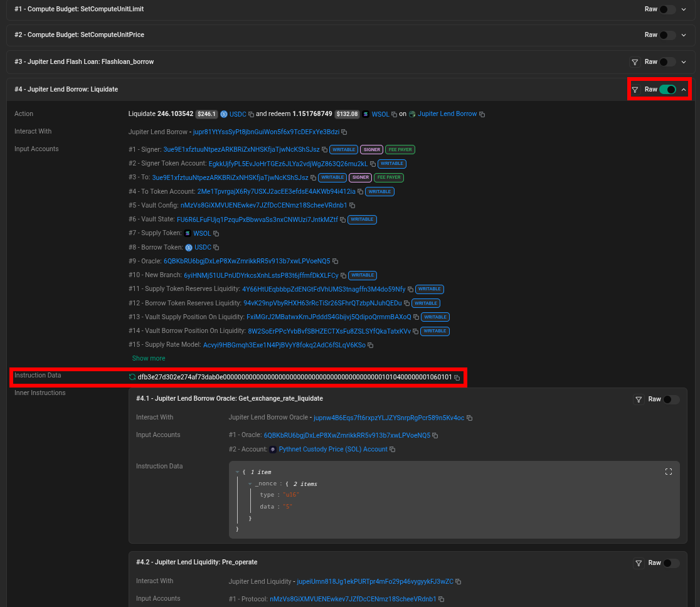Expand instruction #1 SetComputeUnitLimit

pyautogui.click(x=684, y=9)
